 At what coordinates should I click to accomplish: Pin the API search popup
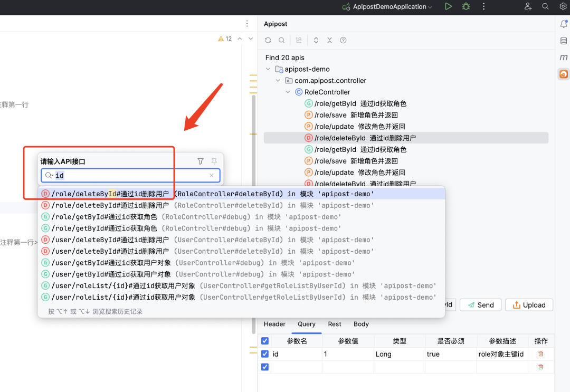click(214, 161)
